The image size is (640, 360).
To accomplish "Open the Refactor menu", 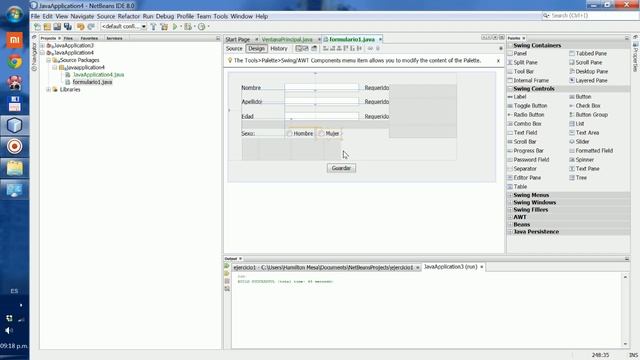I will tap(129, 16).
